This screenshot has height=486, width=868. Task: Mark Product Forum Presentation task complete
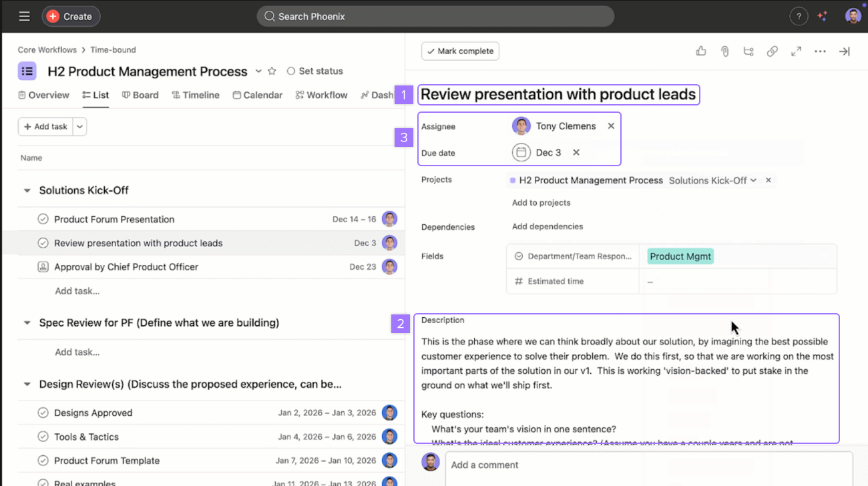43,219
